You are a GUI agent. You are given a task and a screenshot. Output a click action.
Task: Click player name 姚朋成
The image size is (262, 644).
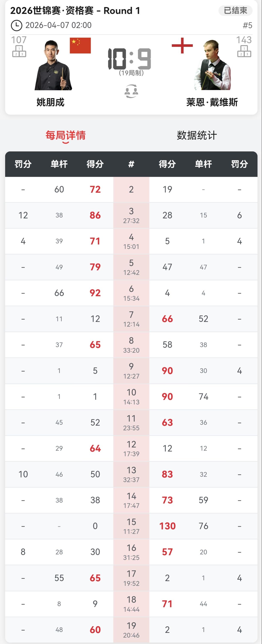51,102
